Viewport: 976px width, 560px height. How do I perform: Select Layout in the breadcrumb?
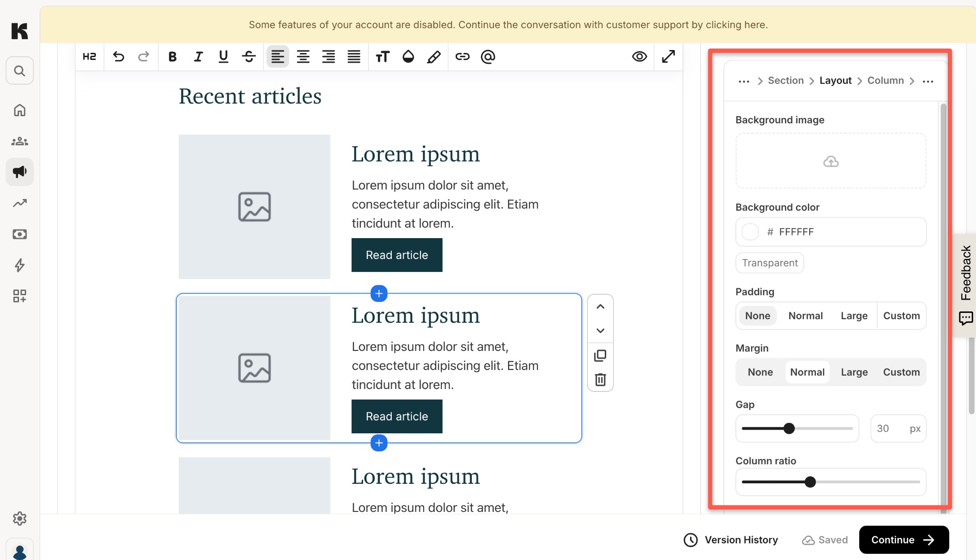pyautogui.click(x=835, y=80)
